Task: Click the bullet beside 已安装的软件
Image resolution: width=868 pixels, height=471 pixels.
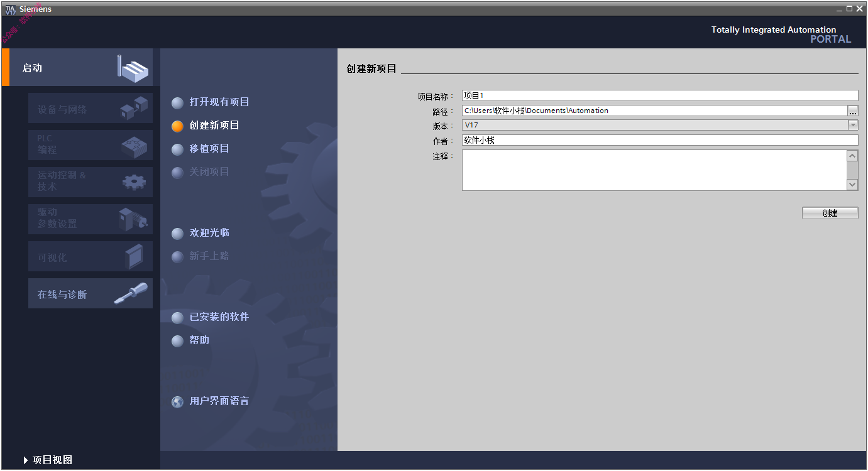Action: tap(178, 317)
